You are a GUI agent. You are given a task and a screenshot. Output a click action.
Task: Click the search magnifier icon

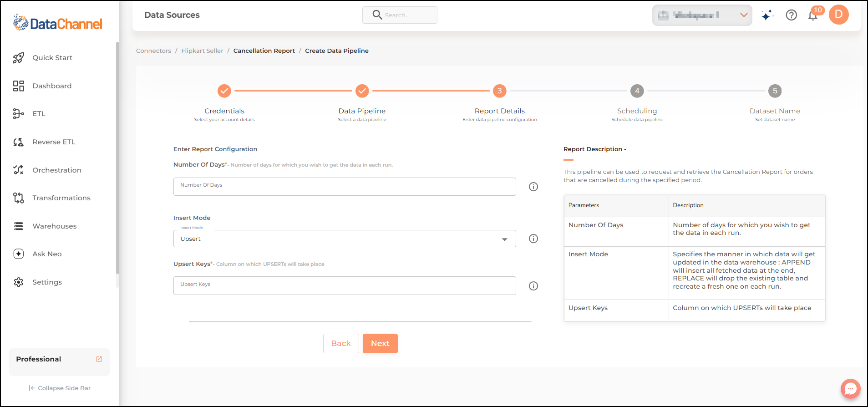click(x=377, y=15)
